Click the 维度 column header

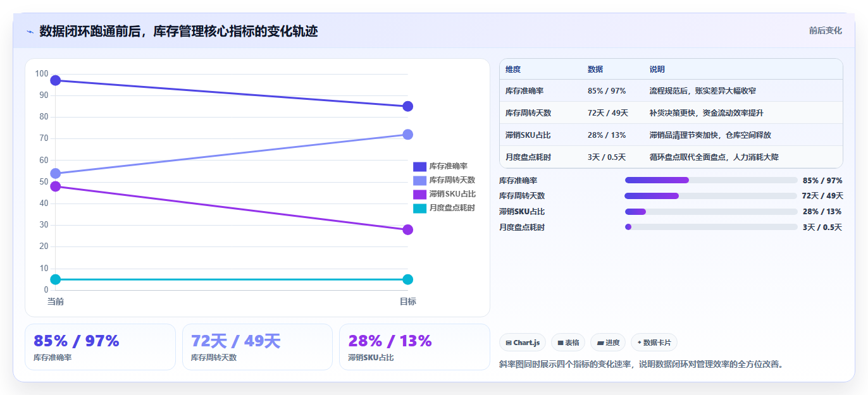click(x=513, y=70)
